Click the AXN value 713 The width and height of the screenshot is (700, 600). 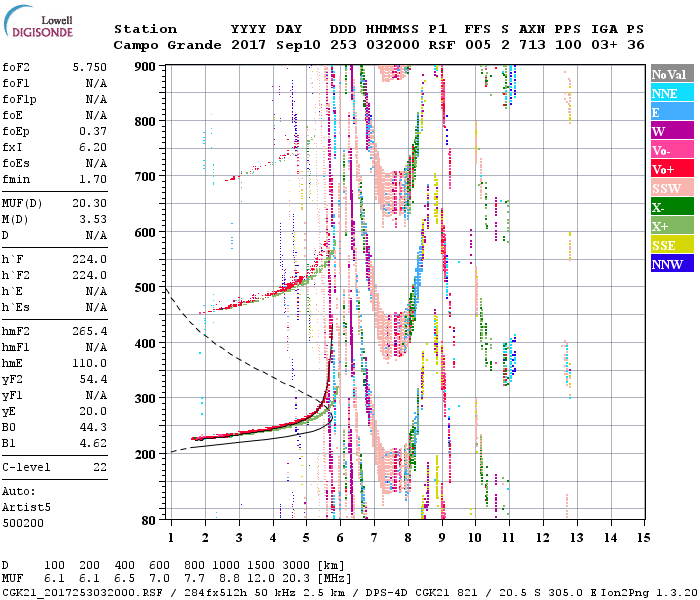coord(532,45)
